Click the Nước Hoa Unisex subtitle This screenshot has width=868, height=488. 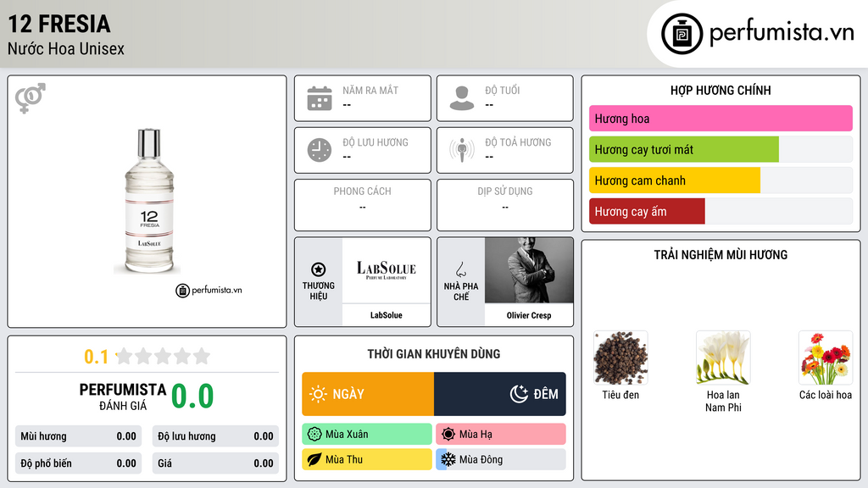pos(66,49)
